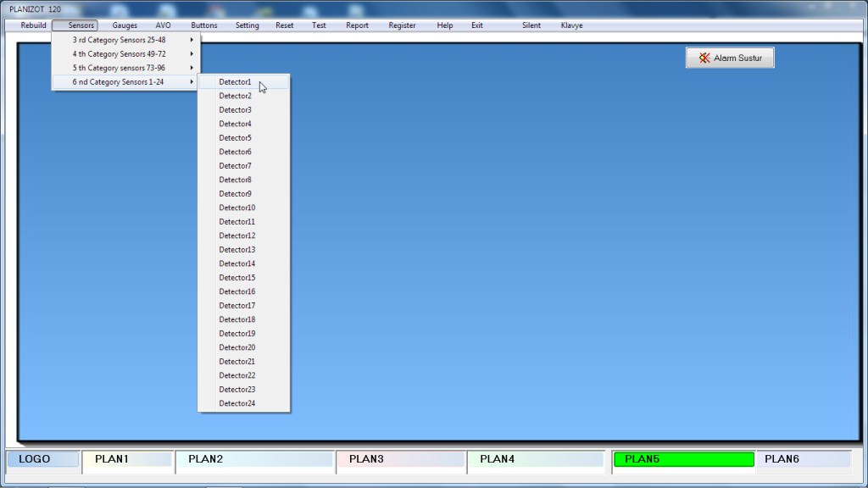Screen dimensions: 868x488
Task: Switch to the green PLAN5 tab
Action: [x=683, y=459]
